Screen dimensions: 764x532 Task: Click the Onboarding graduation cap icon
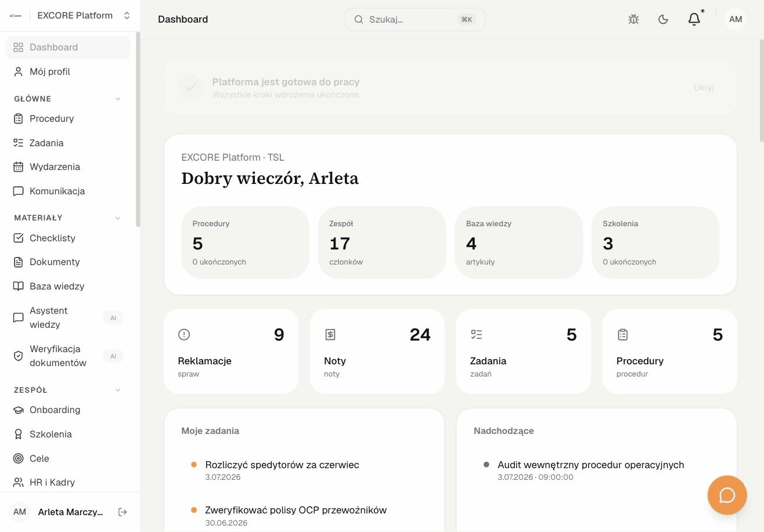click(x=19, y=410)
